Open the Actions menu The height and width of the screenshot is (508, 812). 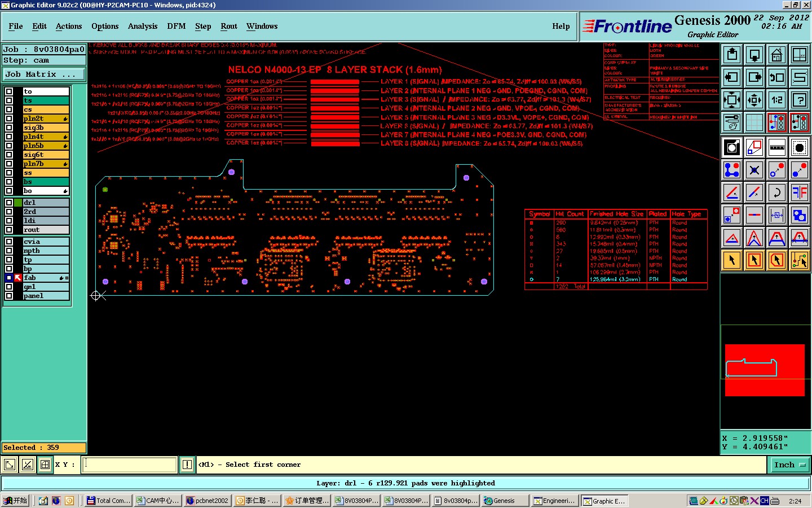[x=69, y=26]
